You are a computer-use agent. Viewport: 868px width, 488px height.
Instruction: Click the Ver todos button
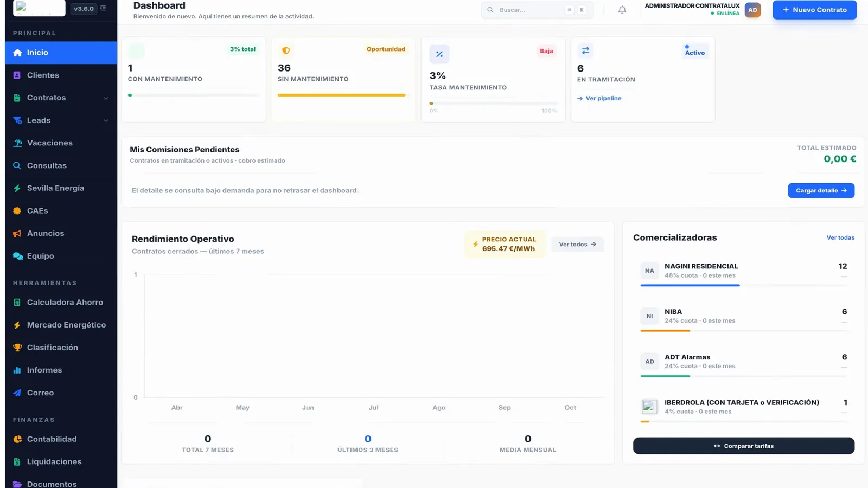click(x=577, y=245)
